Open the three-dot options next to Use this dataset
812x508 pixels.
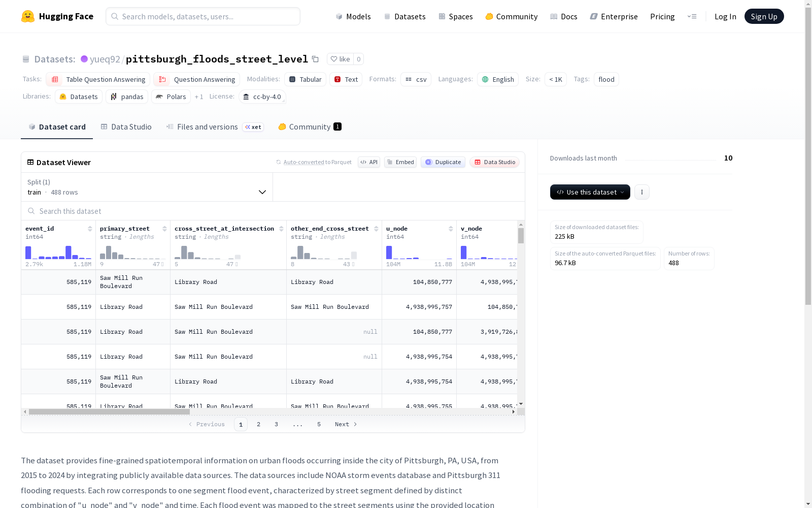click(x=642, y=192)
